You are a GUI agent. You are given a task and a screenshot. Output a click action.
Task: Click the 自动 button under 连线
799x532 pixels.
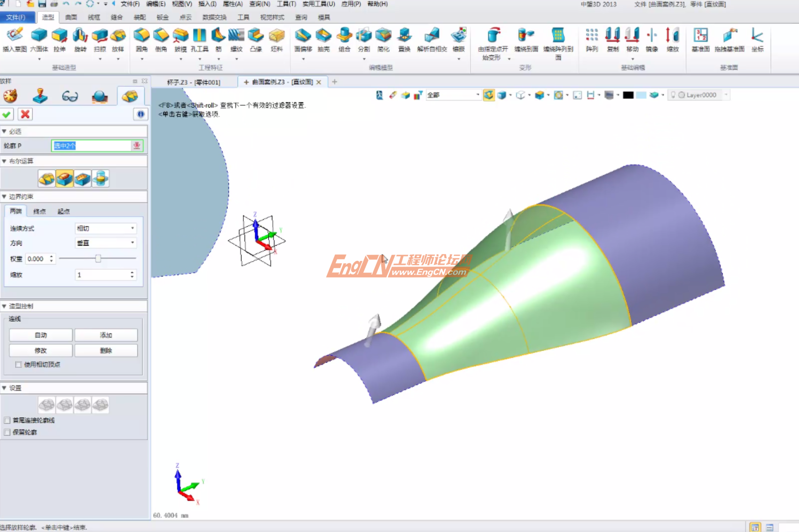point(41,335)
